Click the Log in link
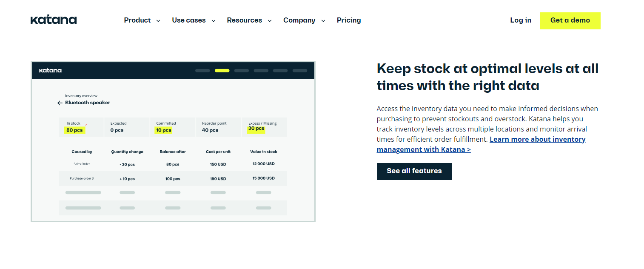 tap(521, 20)
